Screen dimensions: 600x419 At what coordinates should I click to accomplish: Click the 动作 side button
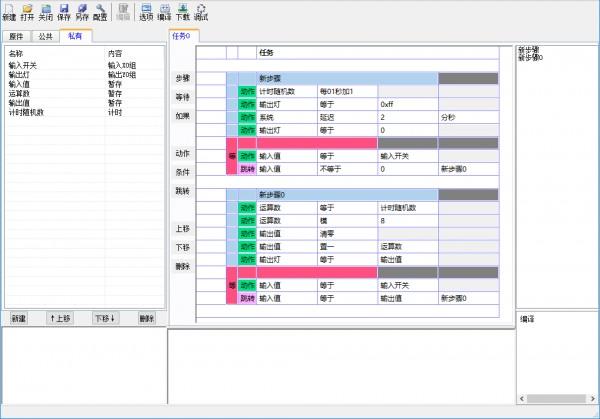click(x=183, y=153)
